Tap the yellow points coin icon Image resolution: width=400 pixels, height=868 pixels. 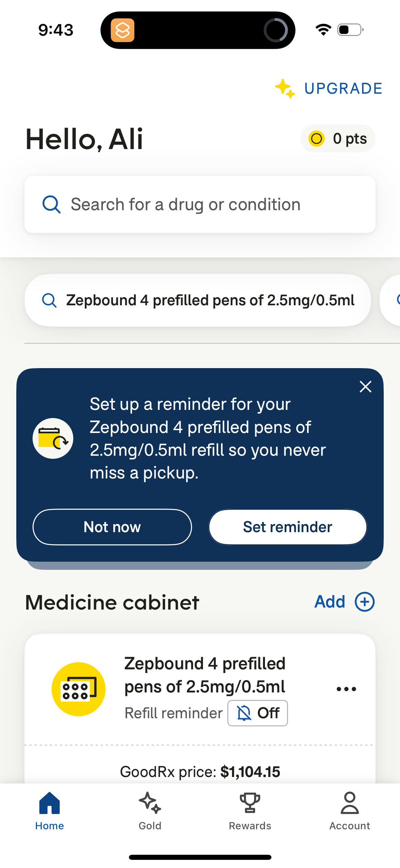(317, 139)
